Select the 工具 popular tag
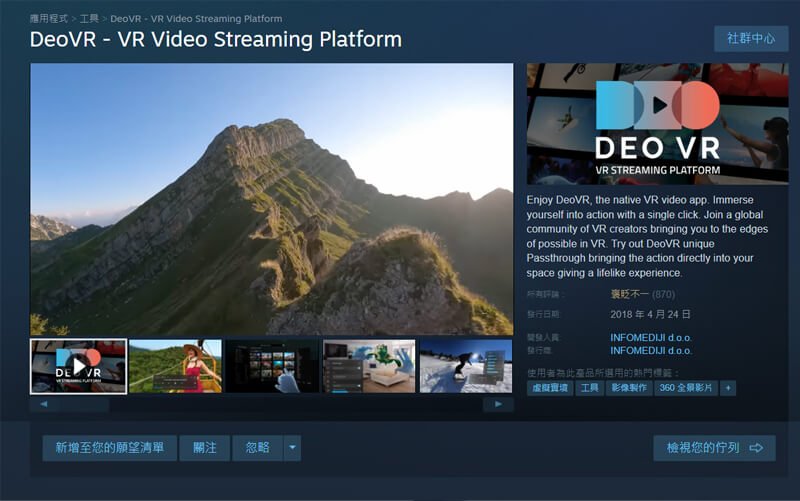This screenshot has width=800, height=501. tap(590, 388)
